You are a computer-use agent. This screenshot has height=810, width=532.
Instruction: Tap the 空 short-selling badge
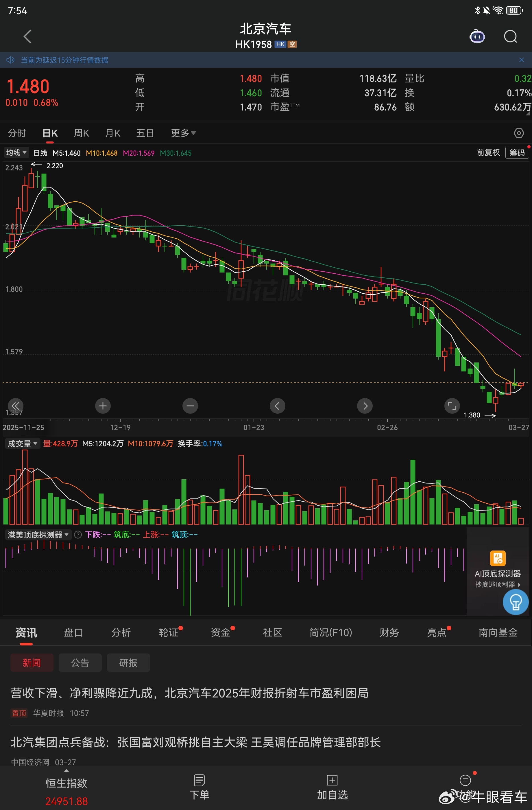(292, 44)
